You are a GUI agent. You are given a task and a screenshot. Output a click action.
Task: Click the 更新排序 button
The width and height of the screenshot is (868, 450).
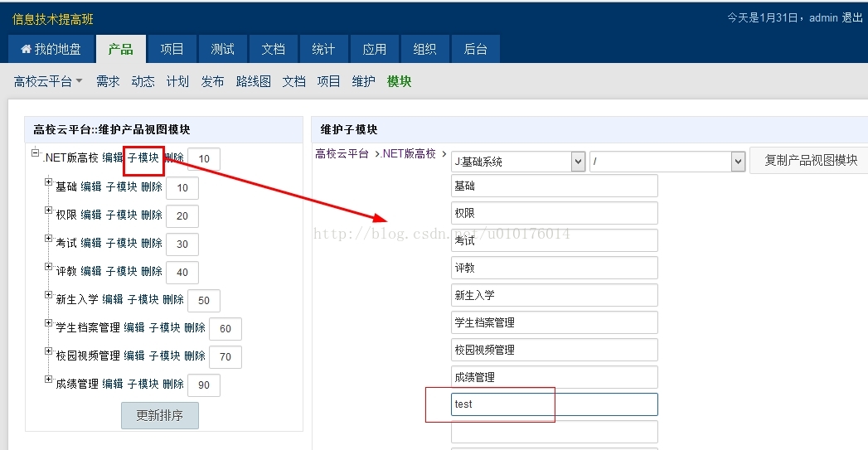pyautogui.click(x=160, y=415)
